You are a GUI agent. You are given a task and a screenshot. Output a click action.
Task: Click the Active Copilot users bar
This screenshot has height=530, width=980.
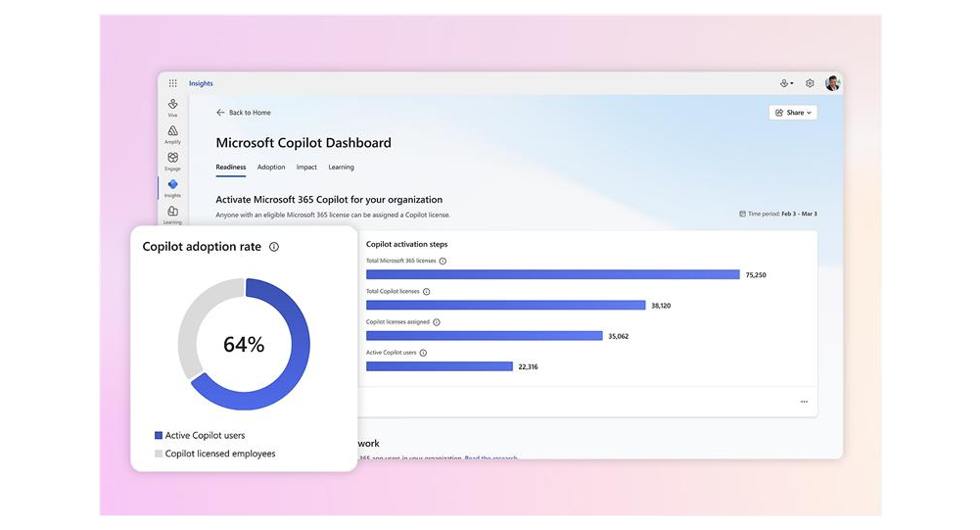tap(440, 366)
